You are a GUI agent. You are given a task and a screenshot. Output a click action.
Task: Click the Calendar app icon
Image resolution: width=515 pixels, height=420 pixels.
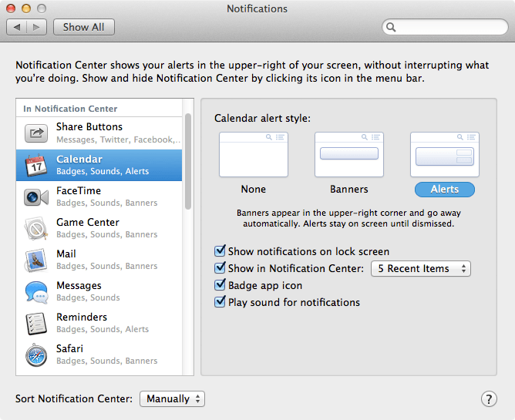click(35, 165)
